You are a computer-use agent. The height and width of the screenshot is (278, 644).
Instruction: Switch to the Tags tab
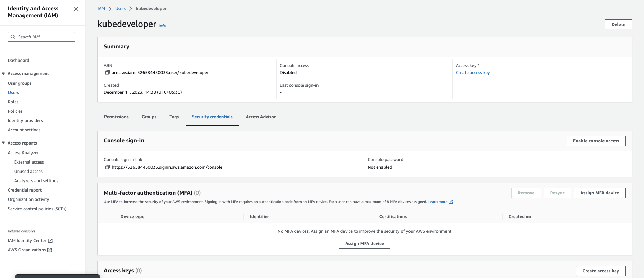pos(174,117)
